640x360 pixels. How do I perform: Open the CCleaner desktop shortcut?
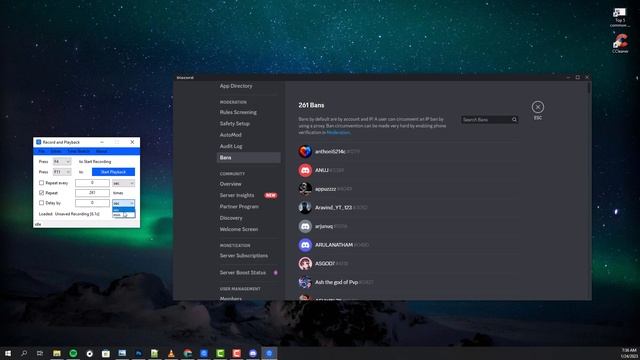[620, 43]
